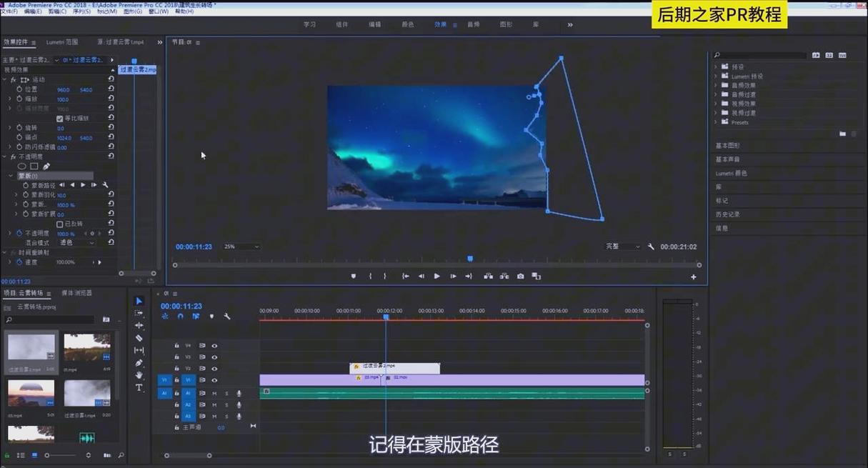Open the program monitor zoom level dropdown

tap(241, 247)
